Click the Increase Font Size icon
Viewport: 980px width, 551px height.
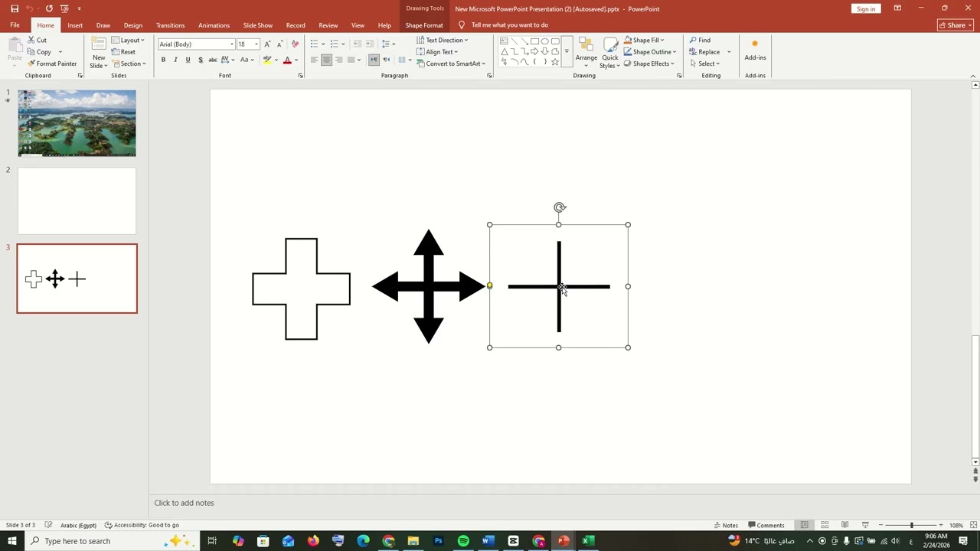coord(266,44)
